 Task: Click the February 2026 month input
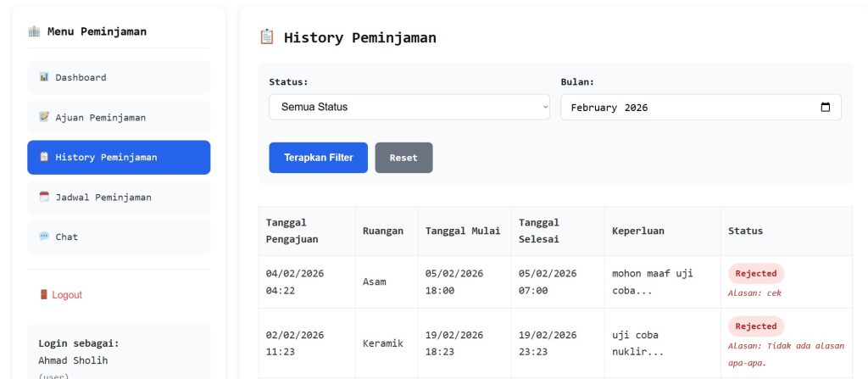pyautogui.click(x=687, y=108)
